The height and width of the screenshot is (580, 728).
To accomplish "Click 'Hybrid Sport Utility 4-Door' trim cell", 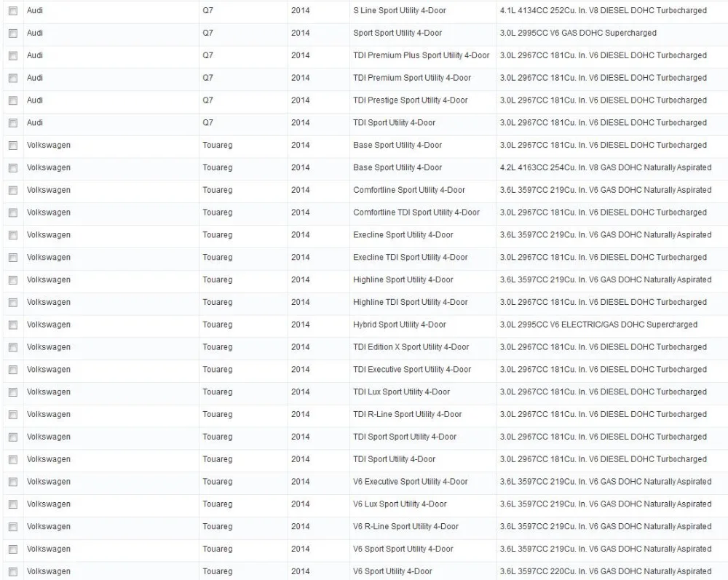I will 399,325.
